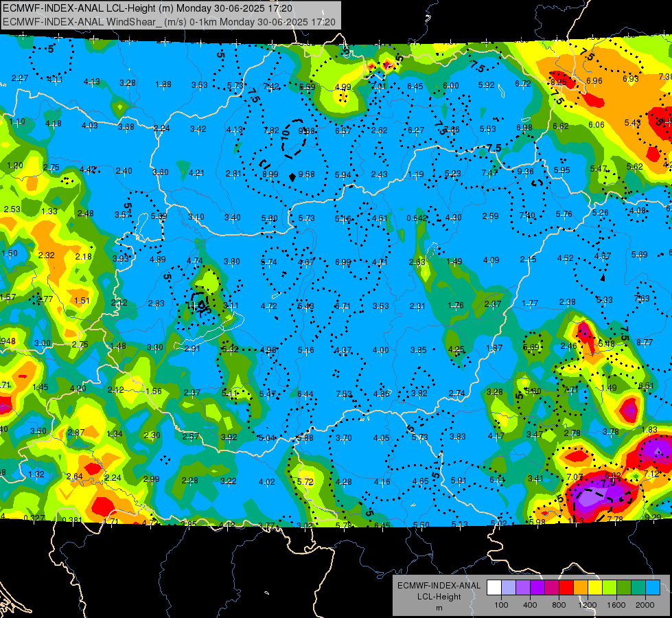Screen dimensions: 672x618
Task: Click the wind shear value 7.53
Action: pyautogui.click(x=344, y=393)
